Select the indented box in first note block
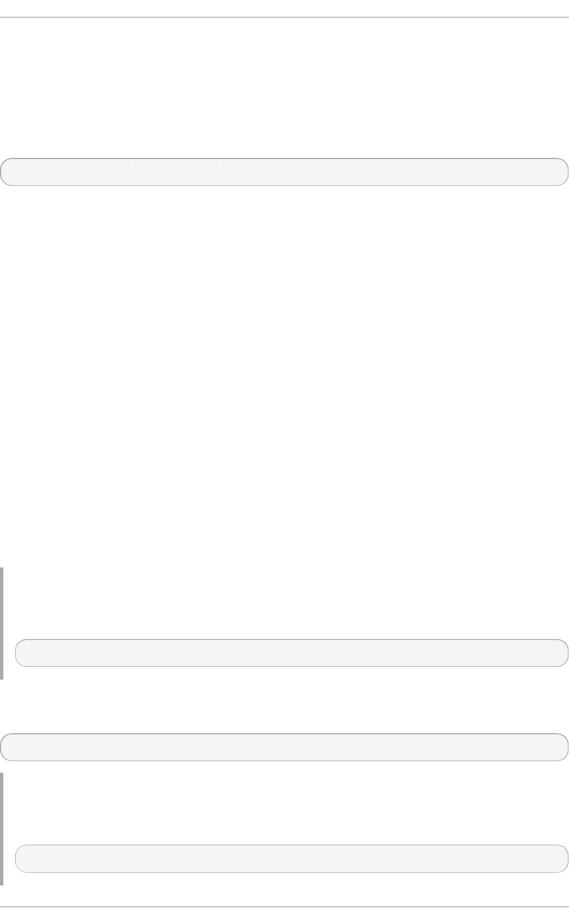This screenshot has width=569, height=924. [292, 653]
